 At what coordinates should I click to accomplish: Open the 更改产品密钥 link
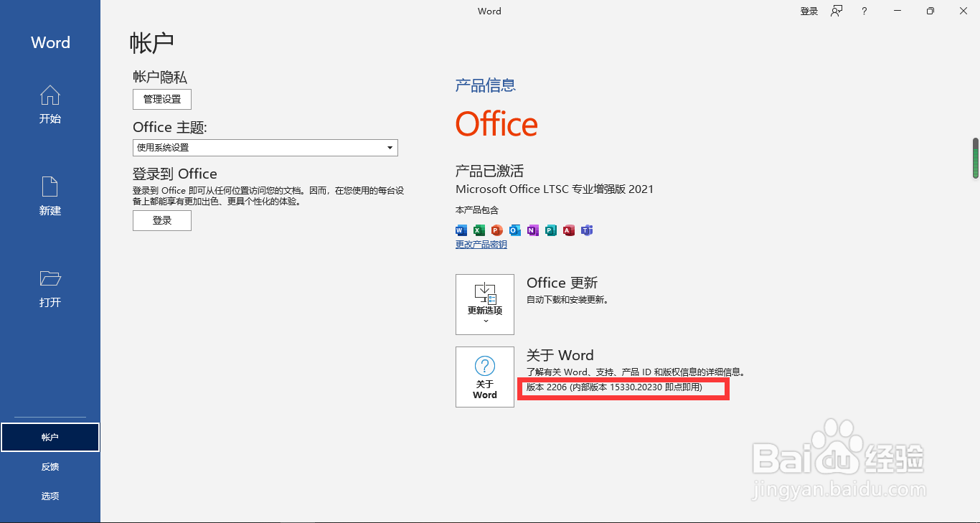481,245
